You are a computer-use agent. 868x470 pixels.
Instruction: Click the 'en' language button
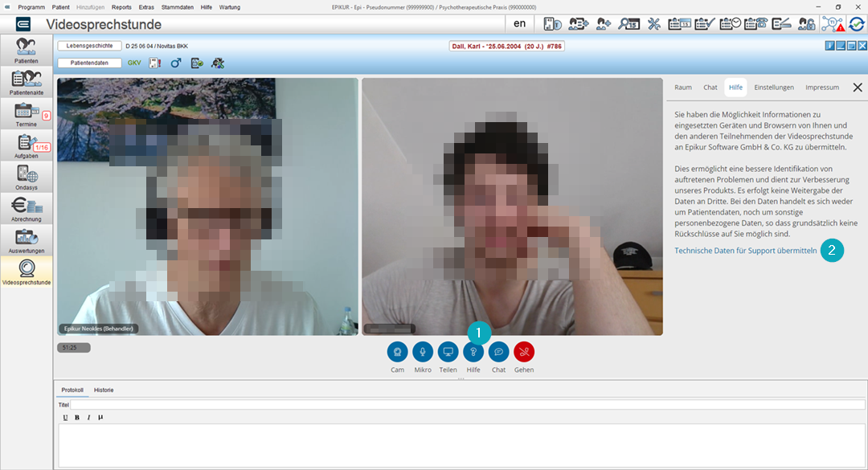coord(519,24)
